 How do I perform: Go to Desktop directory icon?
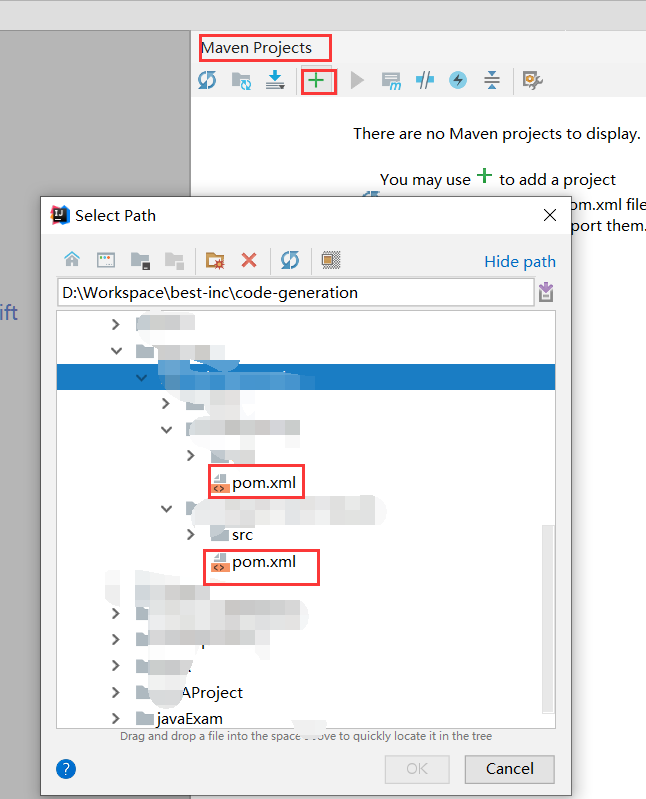[106, 260]
